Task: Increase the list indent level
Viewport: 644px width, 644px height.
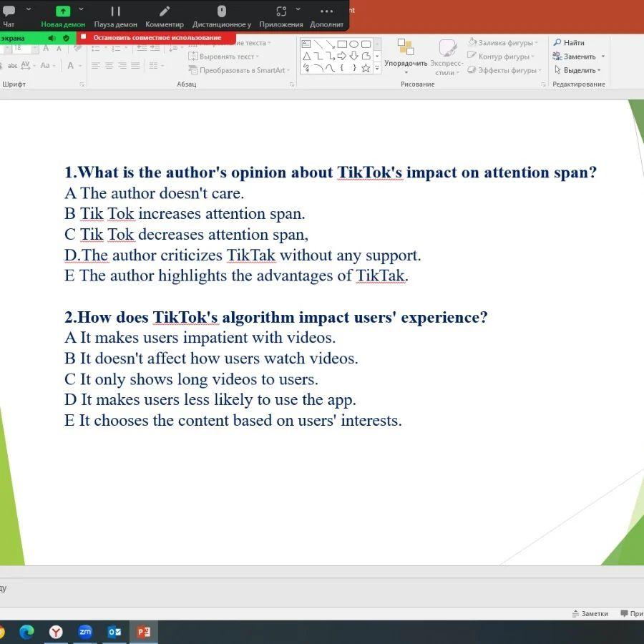Action: pos(155,49)
